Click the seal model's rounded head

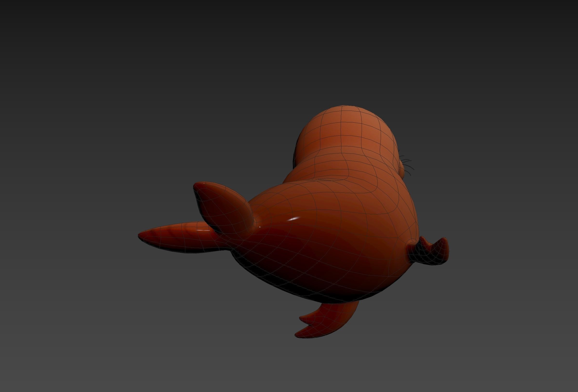click(348, 132)
